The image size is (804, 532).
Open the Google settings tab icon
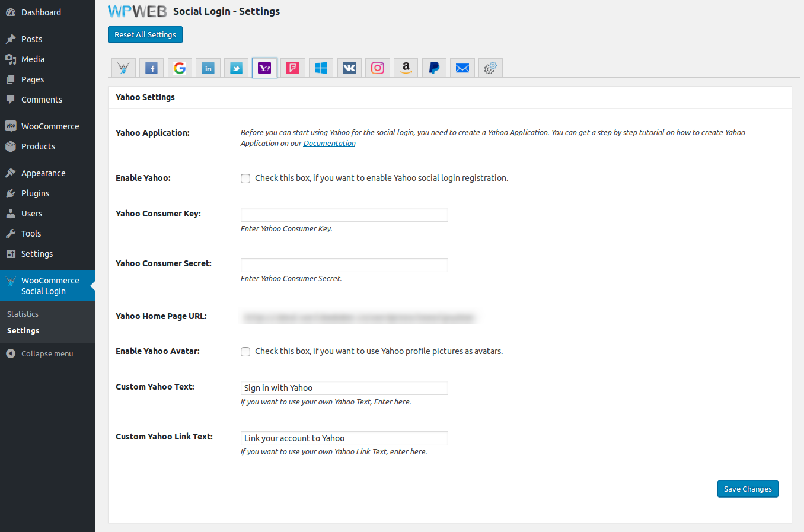pyautogui.click(x=180, y=68)
